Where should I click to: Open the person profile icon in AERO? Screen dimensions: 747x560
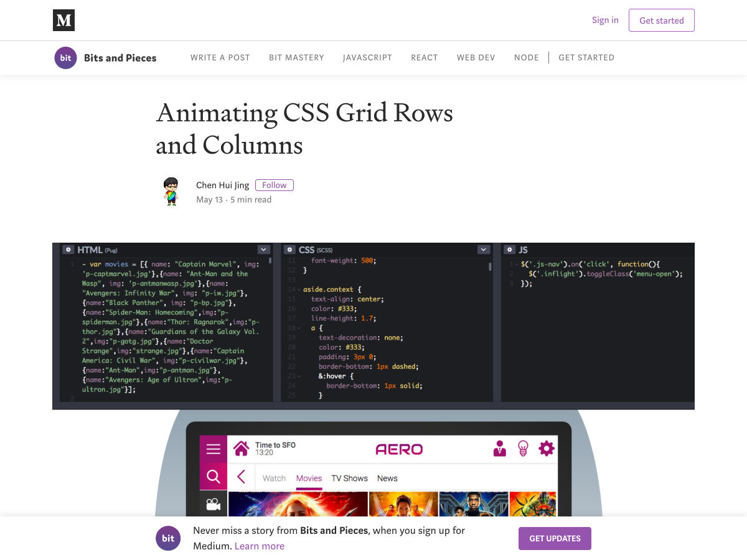pos(499,449)
